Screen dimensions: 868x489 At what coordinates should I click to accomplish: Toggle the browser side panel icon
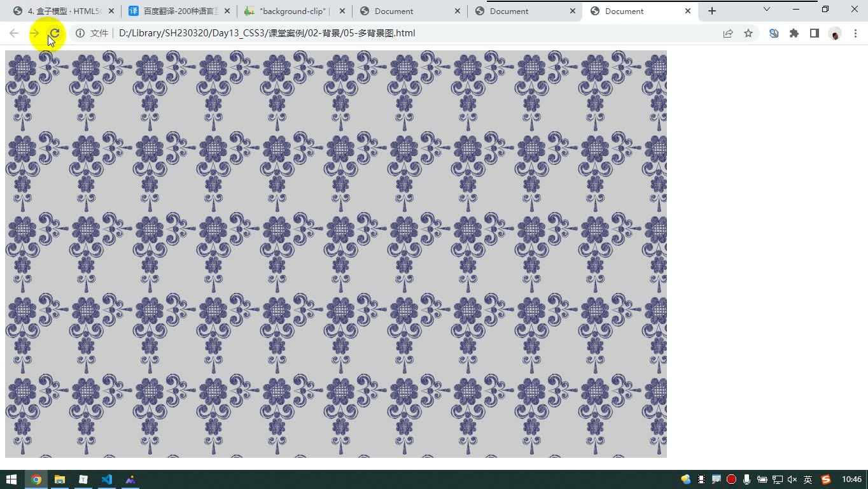(815, 33)
